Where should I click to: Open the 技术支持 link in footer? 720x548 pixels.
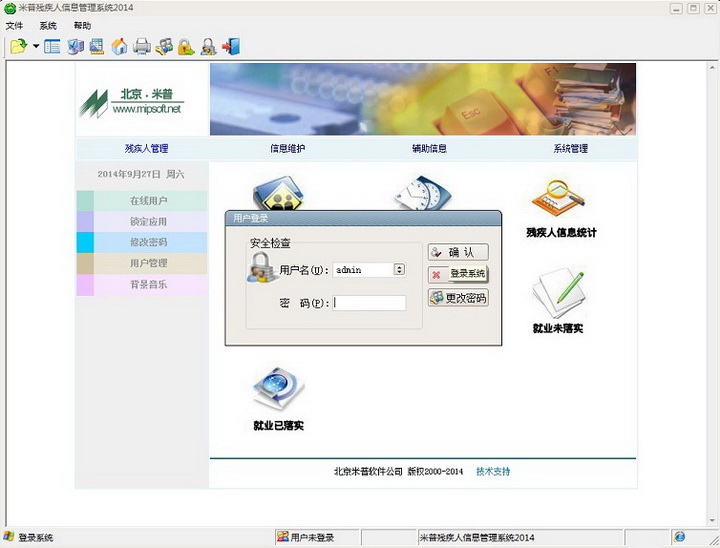click(x=493, y=471)
